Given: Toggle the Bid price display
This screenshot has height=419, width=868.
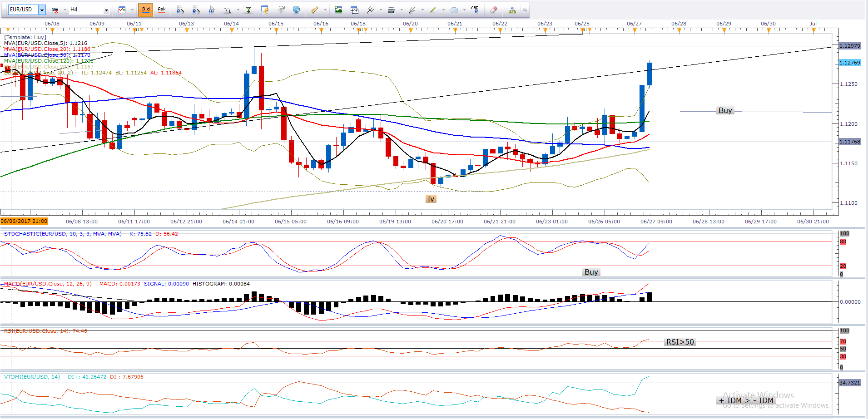Looking at the screenshot, I should (146, 10).
